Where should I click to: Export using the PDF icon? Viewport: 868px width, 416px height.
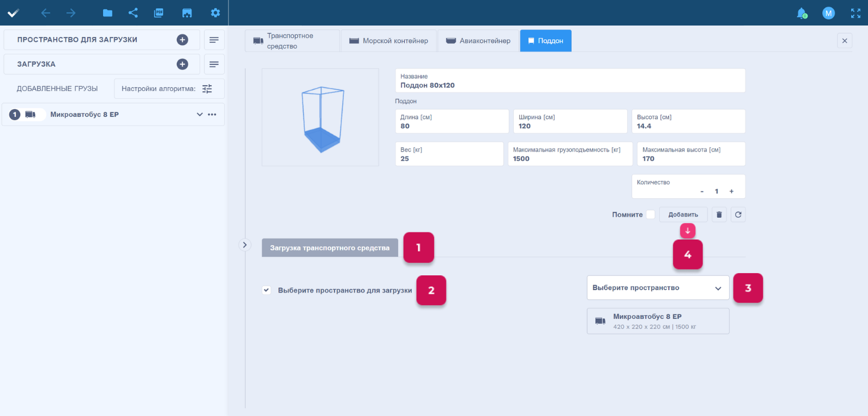click(x=158, y=13)
